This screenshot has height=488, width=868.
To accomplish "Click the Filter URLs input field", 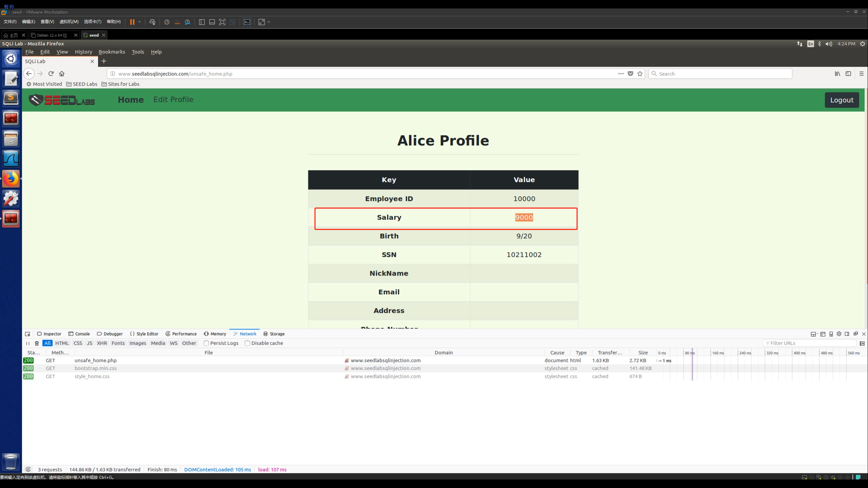I will (x=810, y=343).
